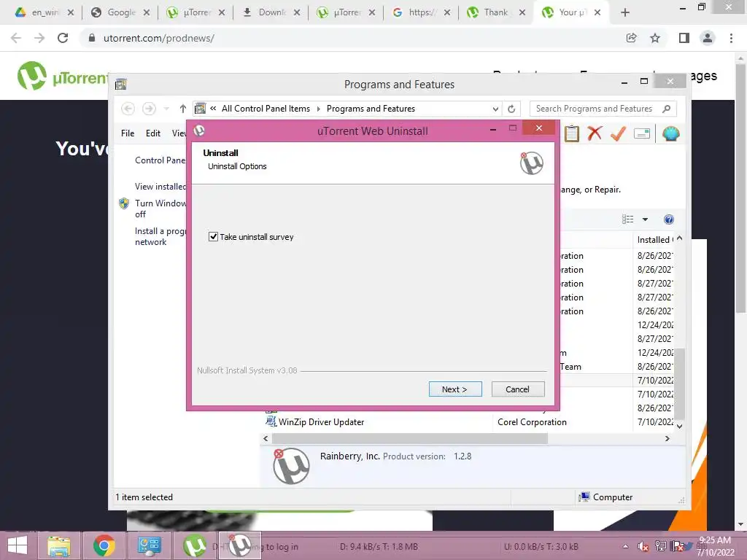Click the uTorrent logo on the web page
The height and width of the screenshot is (560, 747).
(62, 76)
